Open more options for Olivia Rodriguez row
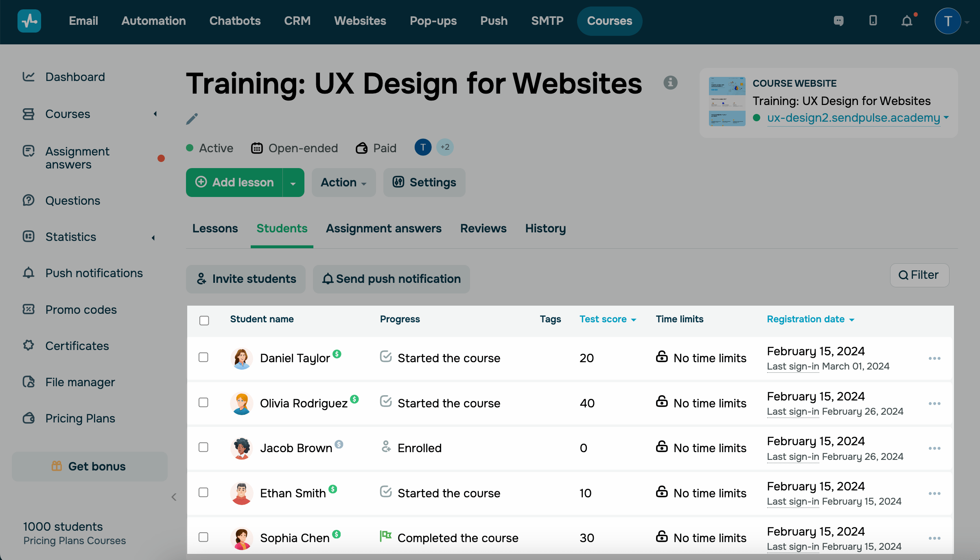This screenshot has width=980, height=560. point(934,404)
